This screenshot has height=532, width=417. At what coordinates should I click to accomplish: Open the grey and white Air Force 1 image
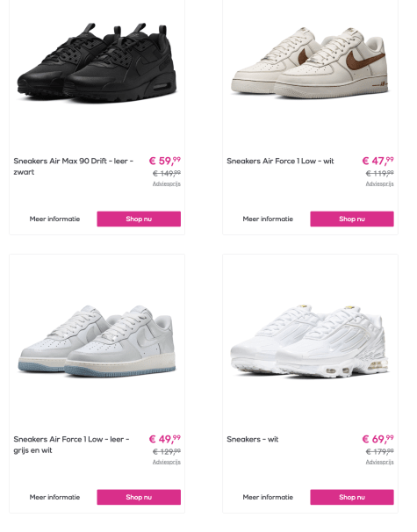[x=97, y=341]
